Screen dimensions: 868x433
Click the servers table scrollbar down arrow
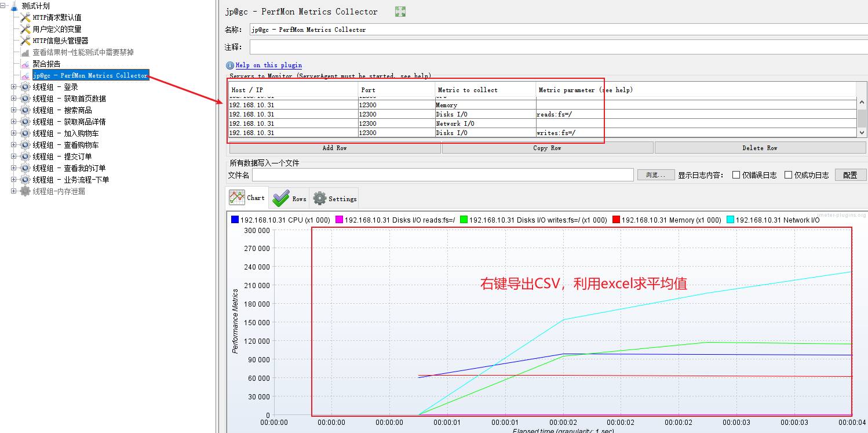coord(862,133)
